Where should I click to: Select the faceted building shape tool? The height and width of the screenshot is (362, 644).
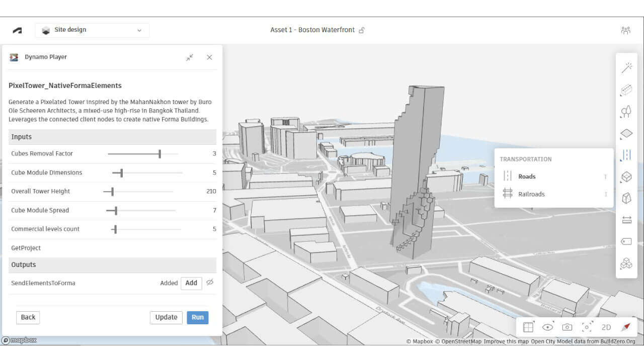click(626, 198)
